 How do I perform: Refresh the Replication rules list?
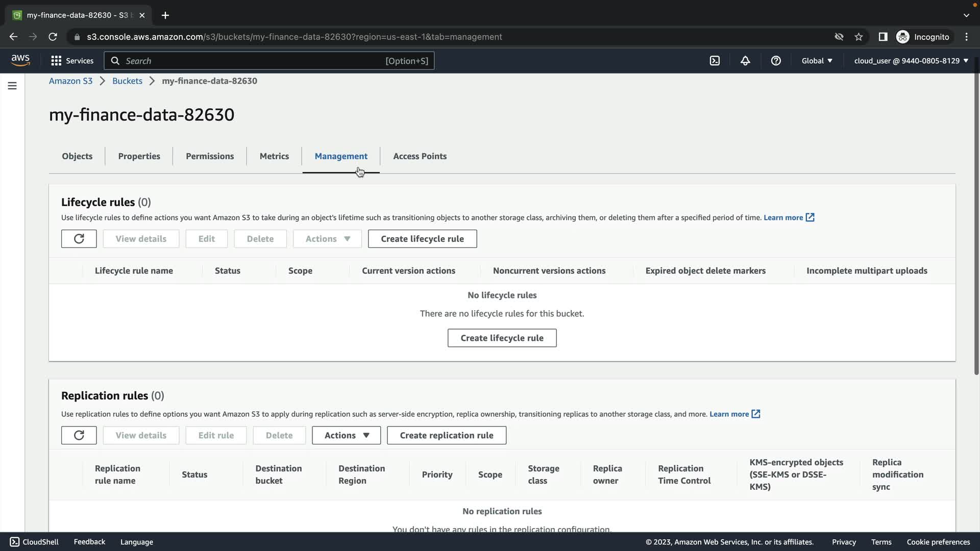pyautogui.click(x=79, y=435)
